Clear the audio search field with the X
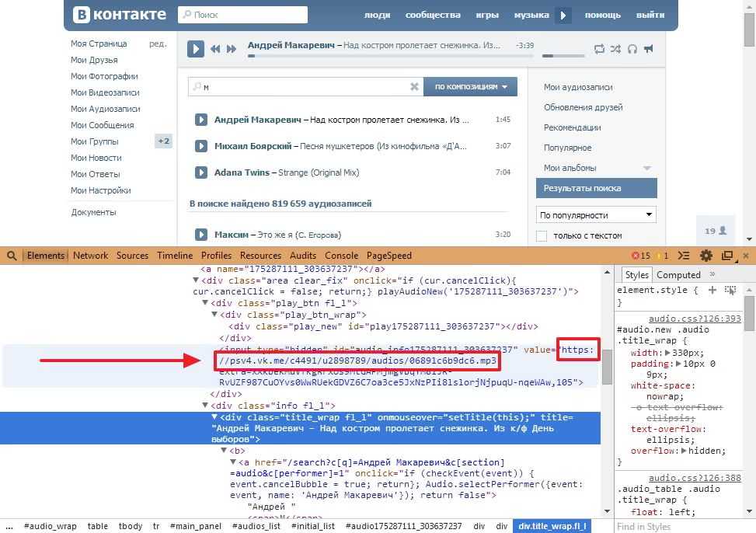 coord(414,87)
